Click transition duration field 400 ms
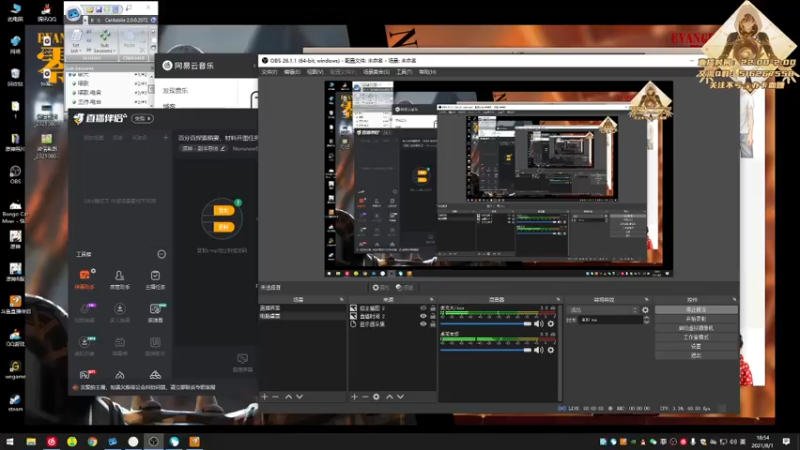This screenshot has height=450, width=800. [611, 320]
